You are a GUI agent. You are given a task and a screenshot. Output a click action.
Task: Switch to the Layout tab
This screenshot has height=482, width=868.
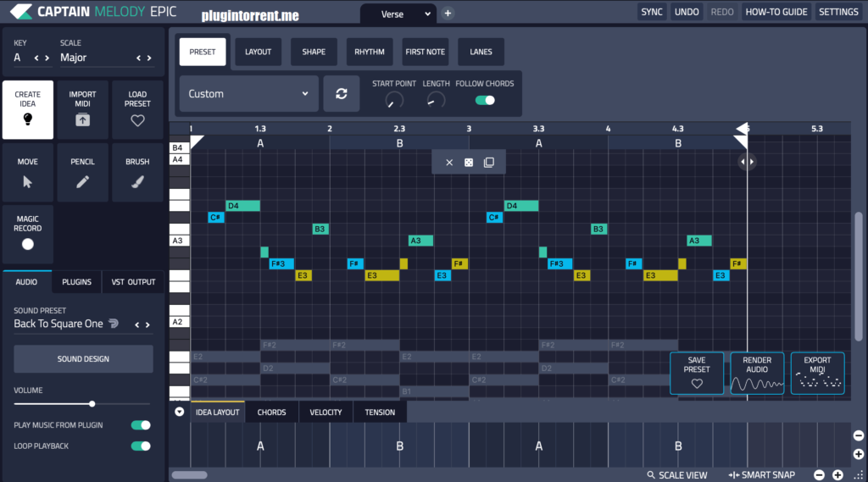258,52
